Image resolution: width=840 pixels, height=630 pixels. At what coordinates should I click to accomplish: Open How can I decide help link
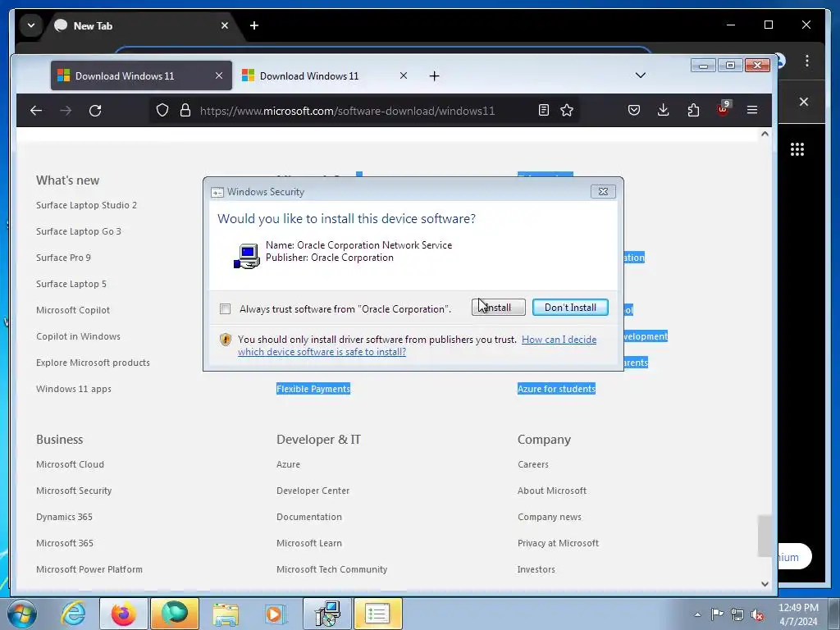tap(418, 345)
